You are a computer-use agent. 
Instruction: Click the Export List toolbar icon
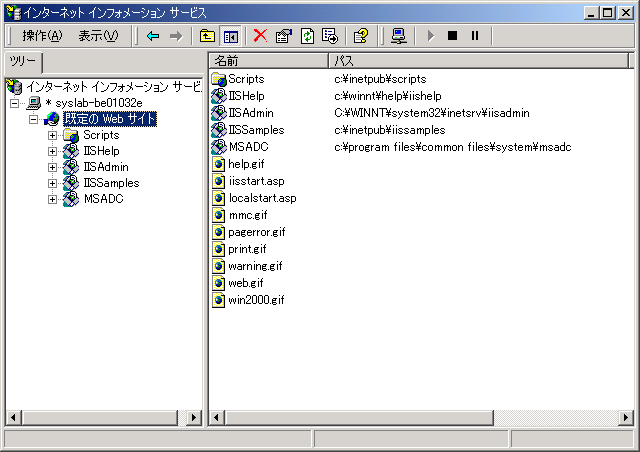click(330, 36)
